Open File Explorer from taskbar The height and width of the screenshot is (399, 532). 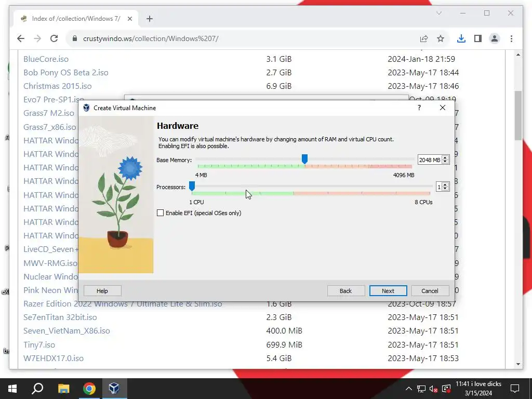coord(63,389)
